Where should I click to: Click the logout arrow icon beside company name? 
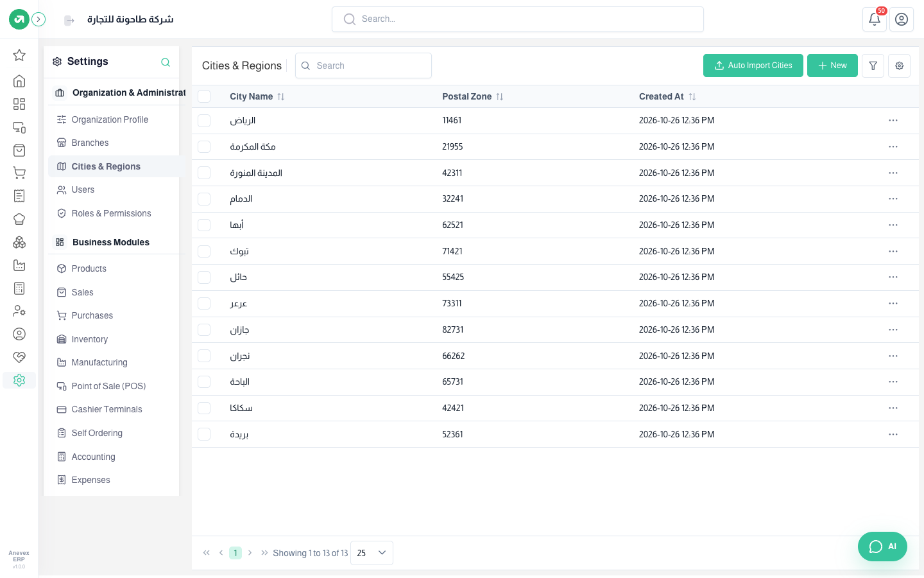click(69, 21)
